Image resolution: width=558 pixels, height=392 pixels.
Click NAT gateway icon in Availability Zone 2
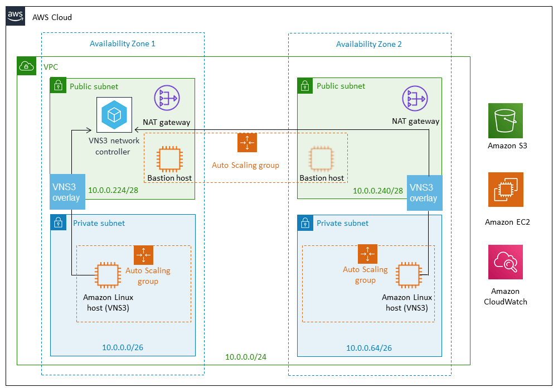point(415,99)
